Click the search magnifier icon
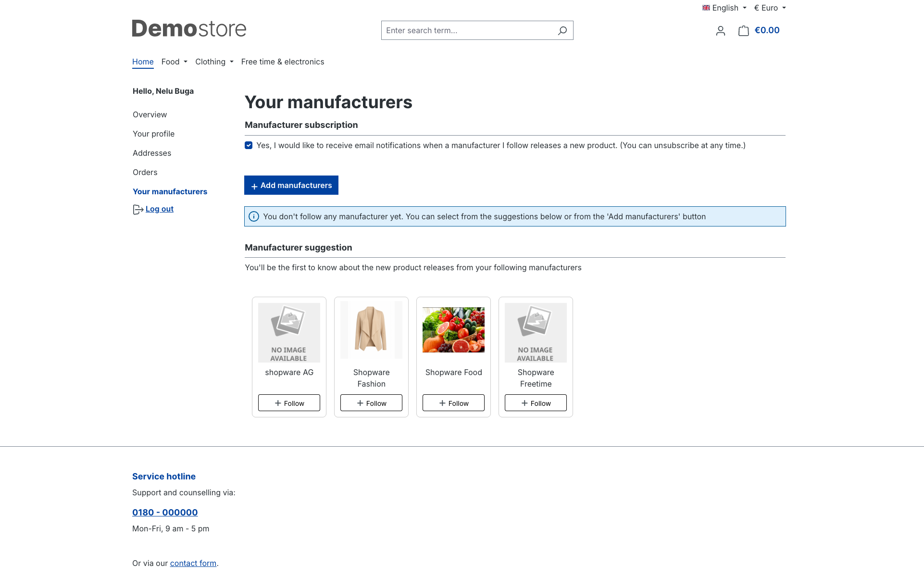This screenshot has width=924, height=578. (x=562, y=30)
